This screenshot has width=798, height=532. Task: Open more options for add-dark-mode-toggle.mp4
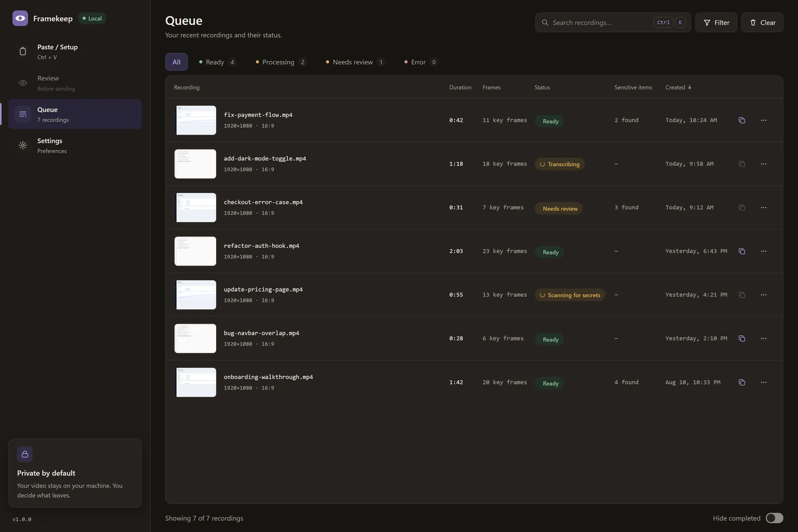coord(764,164)
